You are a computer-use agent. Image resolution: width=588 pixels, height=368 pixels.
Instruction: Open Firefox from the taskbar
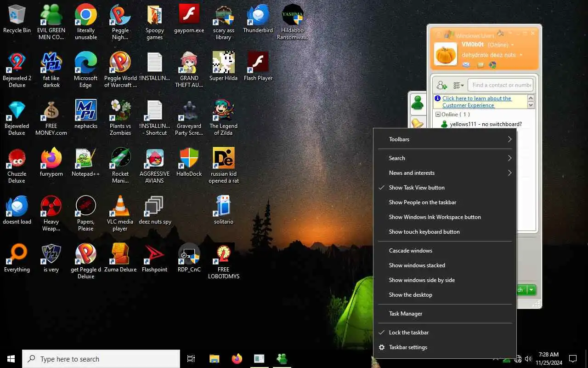click(237, 359)
